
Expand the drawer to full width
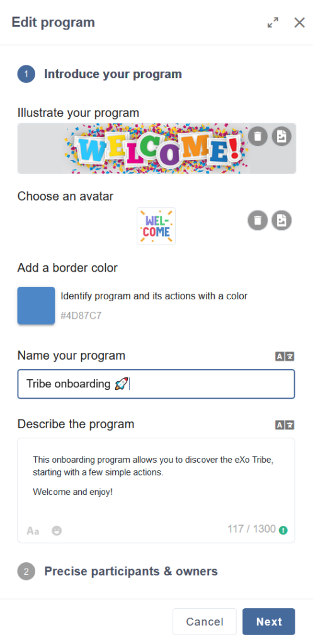[x=273, y=23]
